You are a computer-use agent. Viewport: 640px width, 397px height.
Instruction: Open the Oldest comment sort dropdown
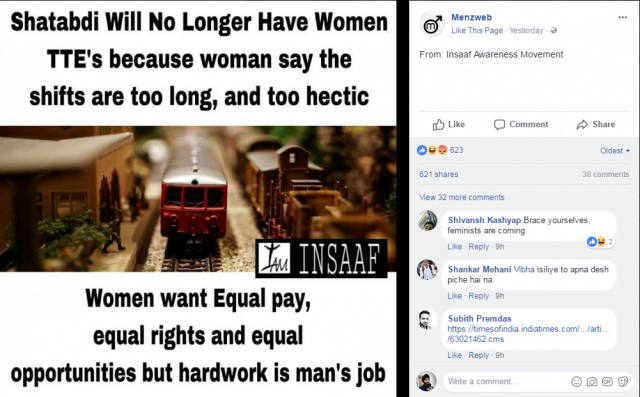(x=615, y=151)
